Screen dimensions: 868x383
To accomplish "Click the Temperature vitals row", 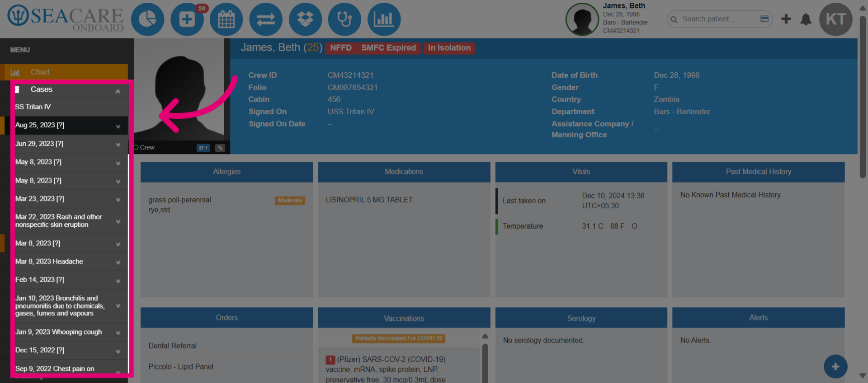I will (x=581, y=226).
